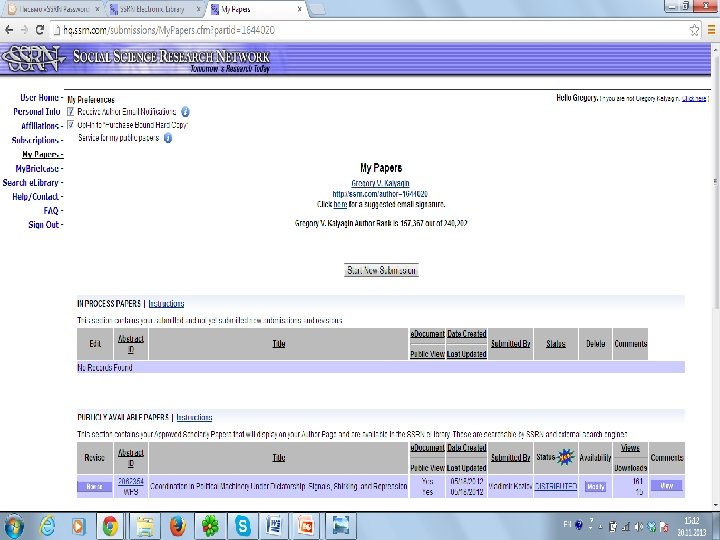Toggle Receive Author Email Notifications checkbox

coord(71,112)
